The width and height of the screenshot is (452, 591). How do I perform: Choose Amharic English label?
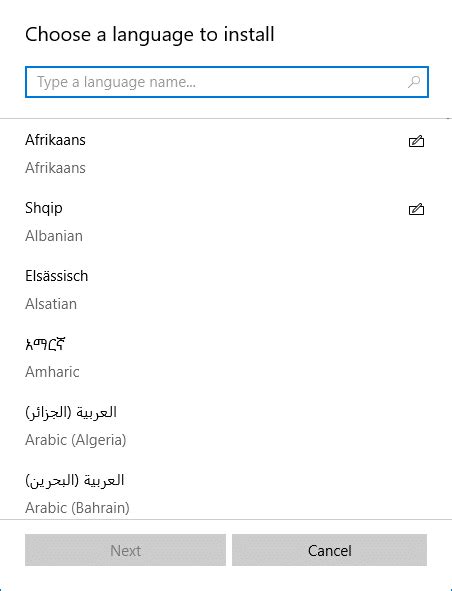pyautogui.click(x=52, y=372)
